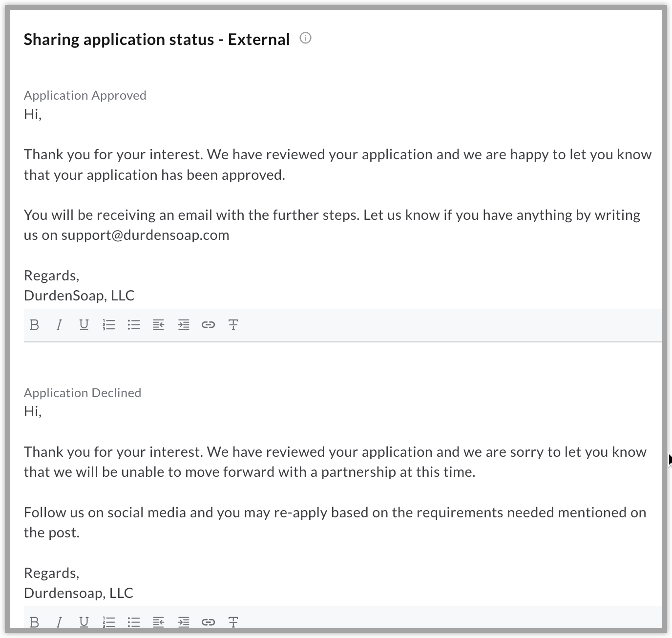
Task: Insert link in Application Approved editor
Action: tap(208, 325)
